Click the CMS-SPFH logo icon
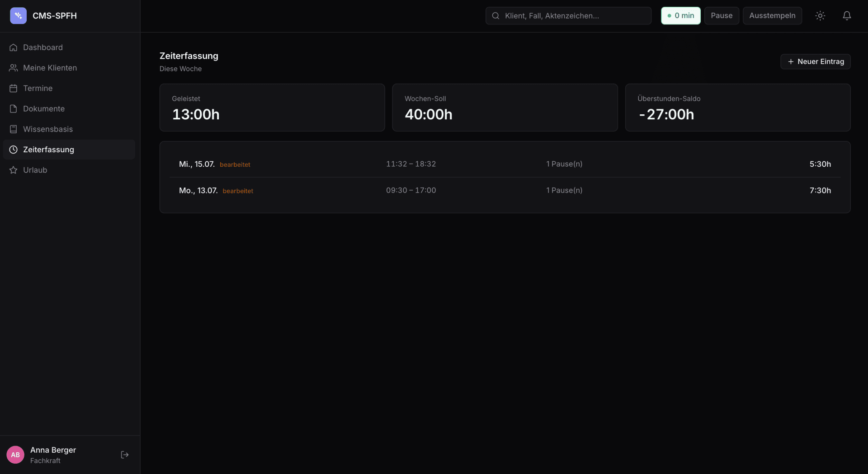This screenshot has height=474, width=868. click(x=18, y=16)
